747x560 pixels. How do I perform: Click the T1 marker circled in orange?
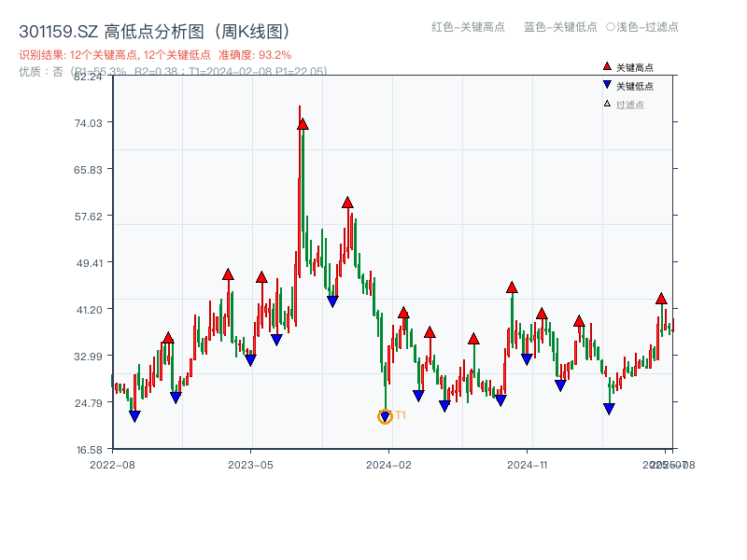pyautogui.click(x=384, y=417)
